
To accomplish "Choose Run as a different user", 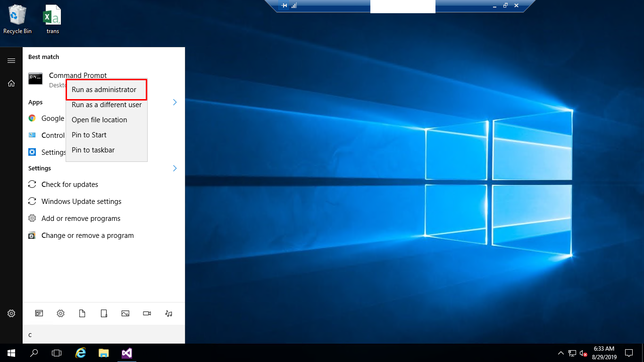I will (x=107, y=105).
